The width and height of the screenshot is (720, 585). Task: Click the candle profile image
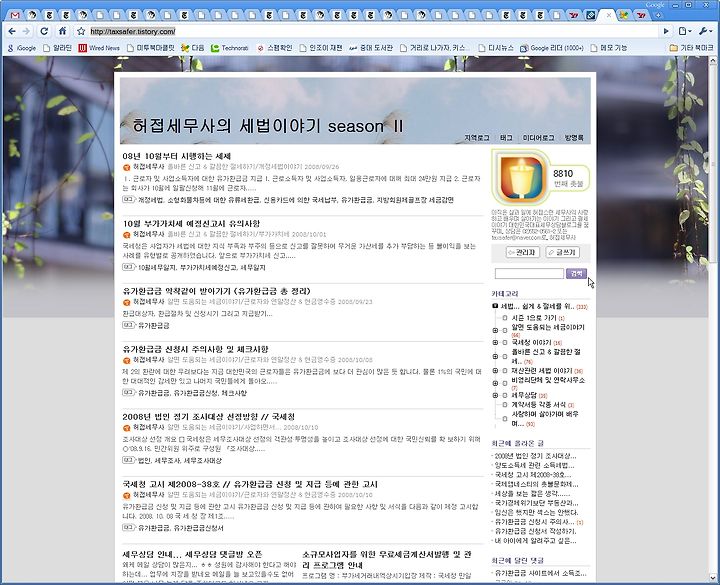pos(522,177)
